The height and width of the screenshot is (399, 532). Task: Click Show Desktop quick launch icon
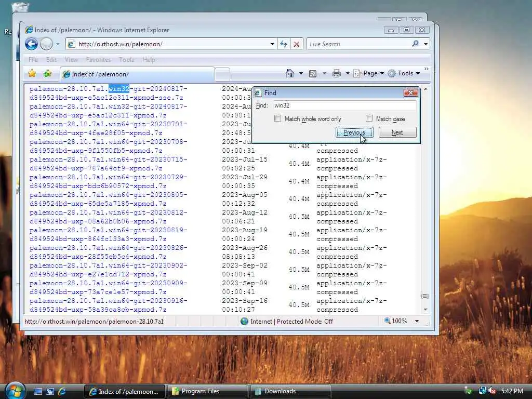pos(37,391)
